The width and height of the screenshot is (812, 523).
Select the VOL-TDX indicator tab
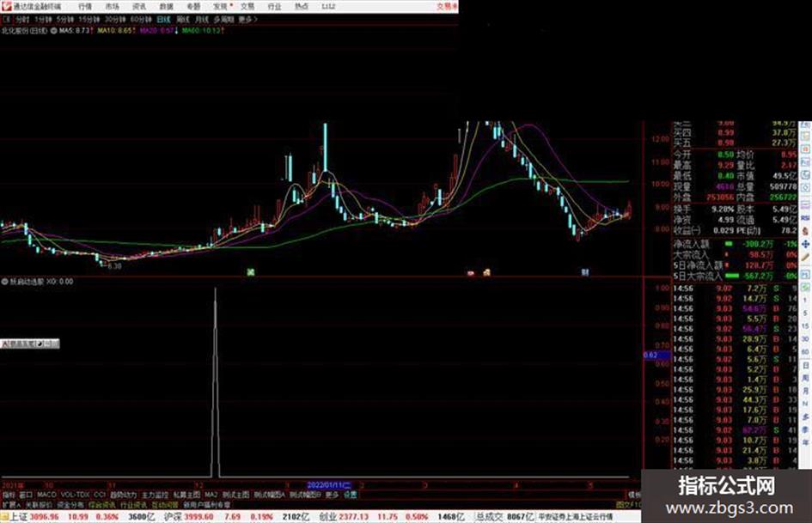tap(75, 495)
